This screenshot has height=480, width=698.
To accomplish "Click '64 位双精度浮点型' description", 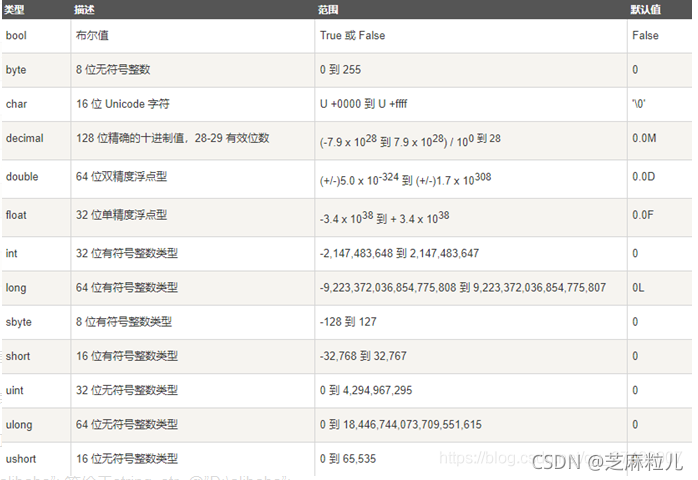I will coord(122,177).
